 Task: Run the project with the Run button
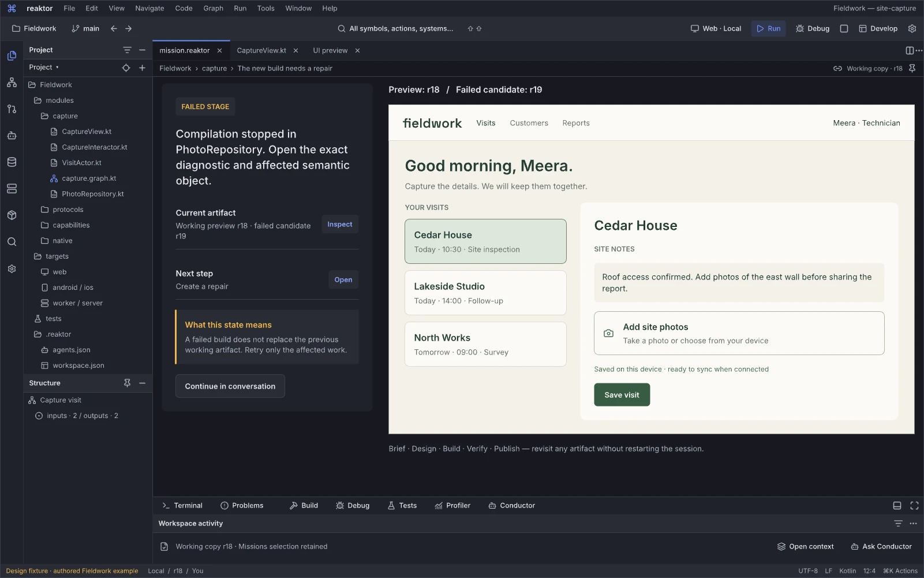[x=768, y=28]
